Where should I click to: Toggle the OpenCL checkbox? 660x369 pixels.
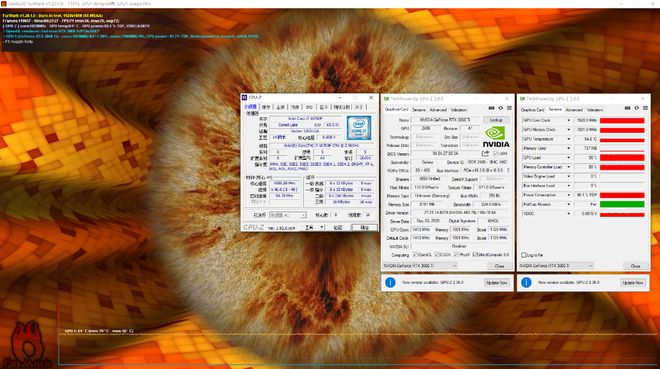[x=415, y=255]
